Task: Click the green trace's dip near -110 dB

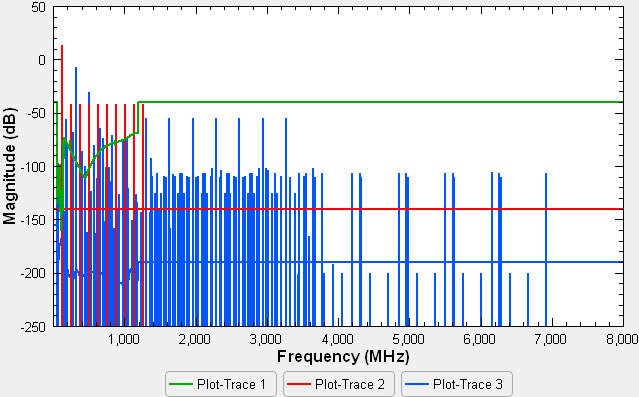Action: click(84, 176)
